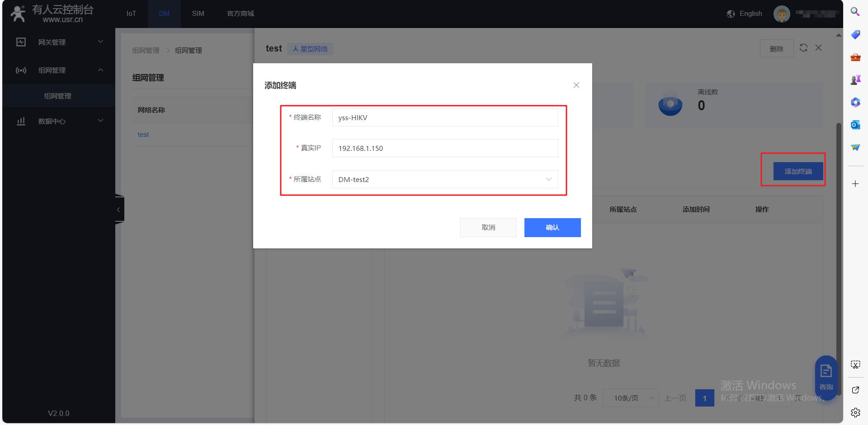The width and height of the screenshot is (868, 425).
Task: Click the user avatar in top bar
Action: (x=782, y=14)
